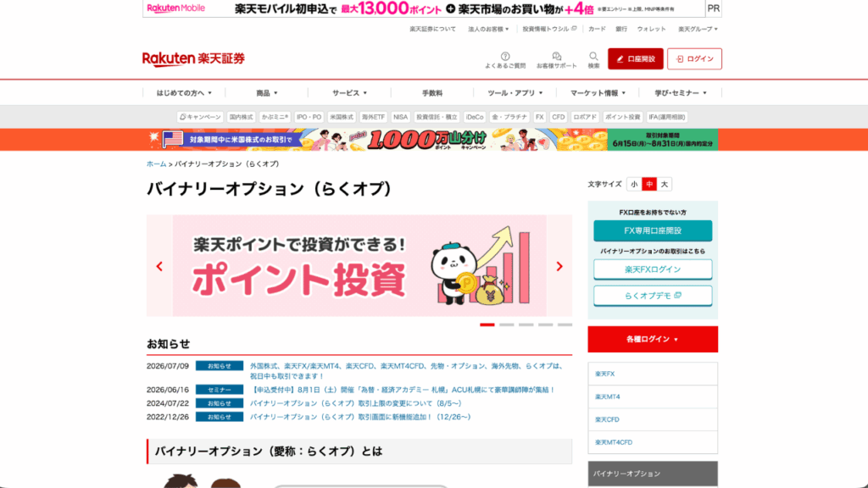Screen dimensions: 868x488
Task: Open the 投資情報トウシル external link
Action: (x=549, y=29)
